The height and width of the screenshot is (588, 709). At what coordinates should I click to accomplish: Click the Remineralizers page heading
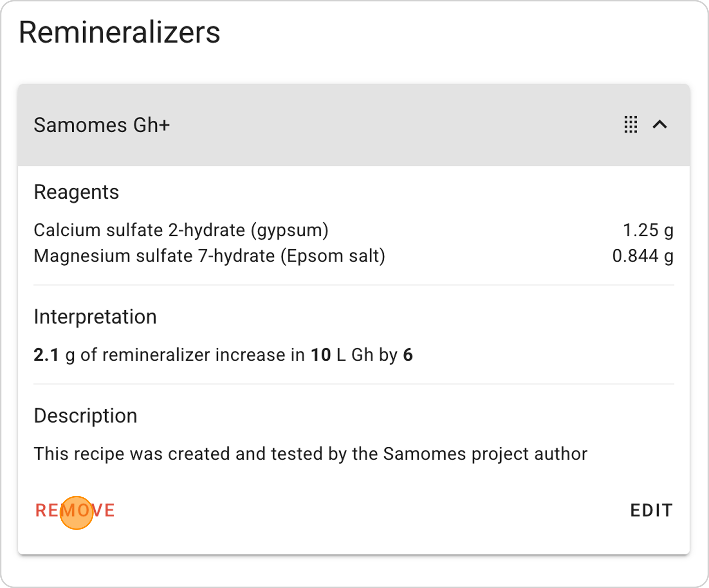coord(119,32)
